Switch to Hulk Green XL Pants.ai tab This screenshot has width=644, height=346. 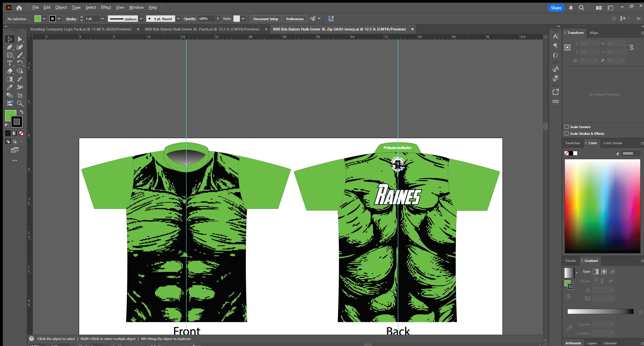click(202, 29)
